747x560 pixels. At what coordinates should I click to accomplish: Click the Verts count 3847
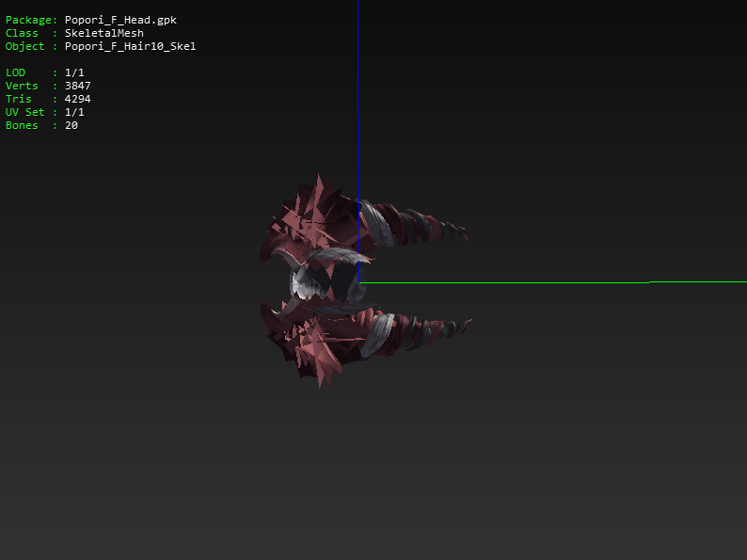point(77,86)
